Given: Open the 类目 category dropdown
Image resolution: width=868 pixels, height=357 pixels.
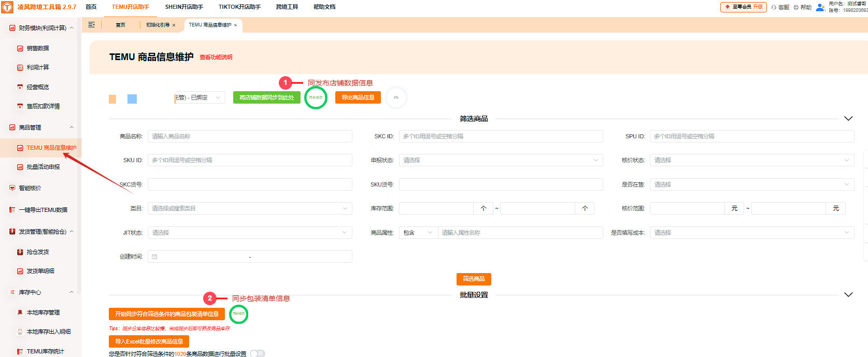Looking at the screenshot, I should coord(250,208).
